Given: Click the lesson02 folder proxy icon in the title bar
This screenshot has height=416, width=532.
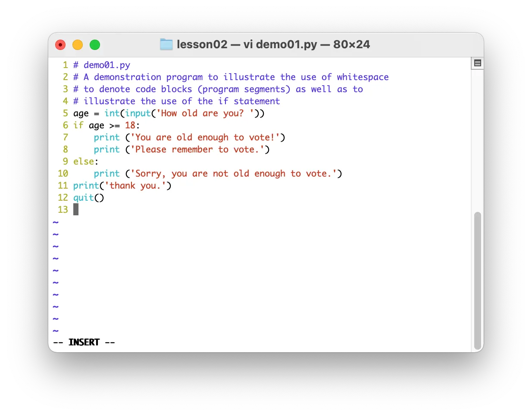Looking at the screenshot, I should [166, 44].
